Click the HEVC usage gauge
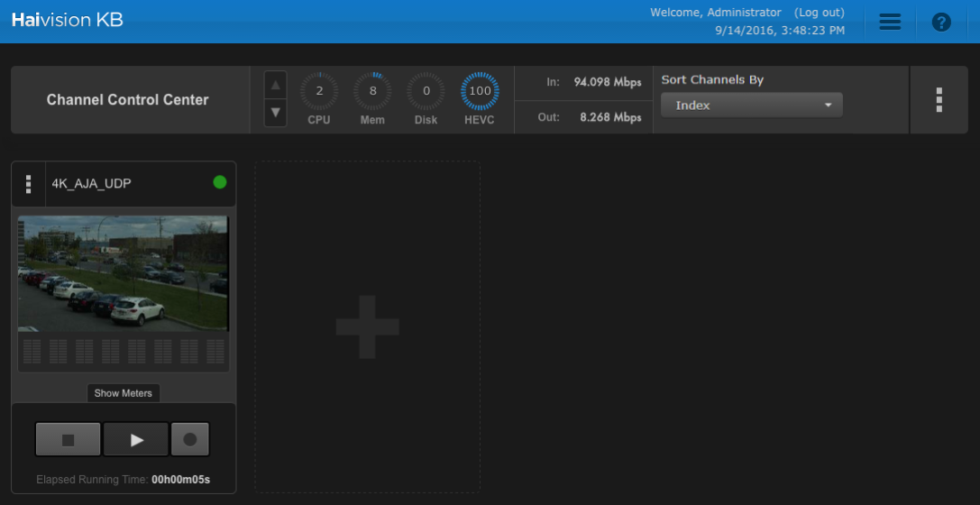Image resolution: width=980 pixels, height=505 pixels. coord(480,91)
